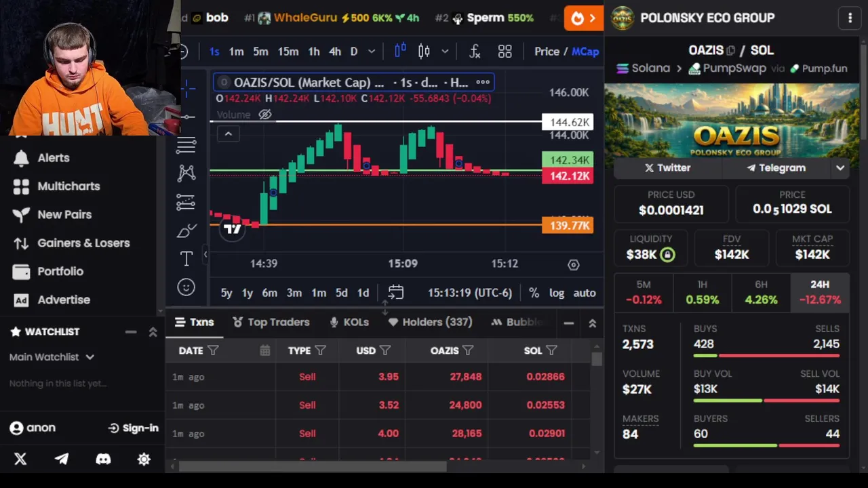Viewport: 868px width, 488px height.
Task: Open the OAZIS/SOL legend more options
Action: [x=483, y=83]
